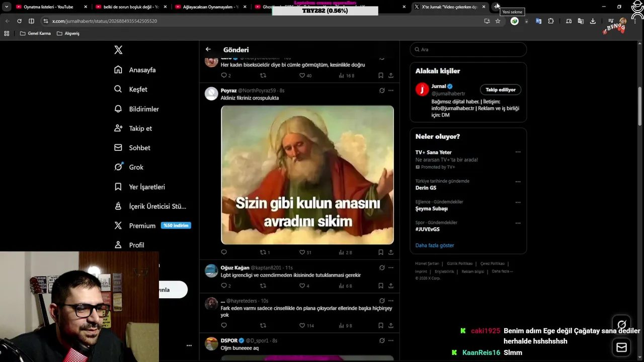View analytics of Poyraz's post

tap(345, 252)
